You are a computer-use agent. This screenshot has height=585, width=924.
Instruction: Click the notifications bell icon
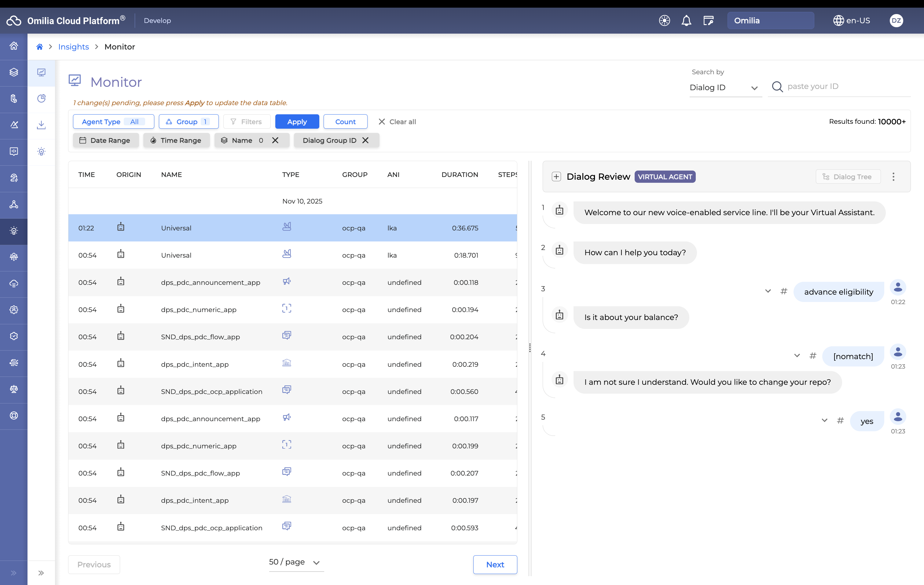(x=686, y=20)
